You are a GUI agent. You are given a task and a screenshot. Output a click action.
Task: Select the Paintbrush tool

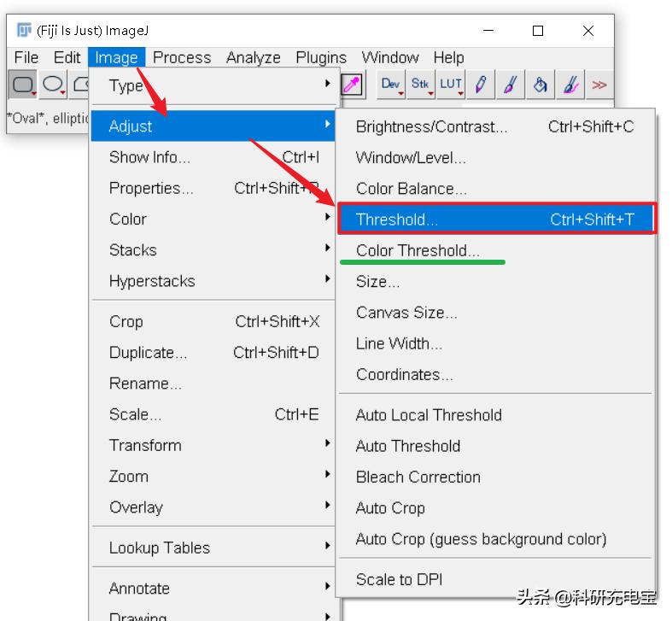click(x=510, y=85)
